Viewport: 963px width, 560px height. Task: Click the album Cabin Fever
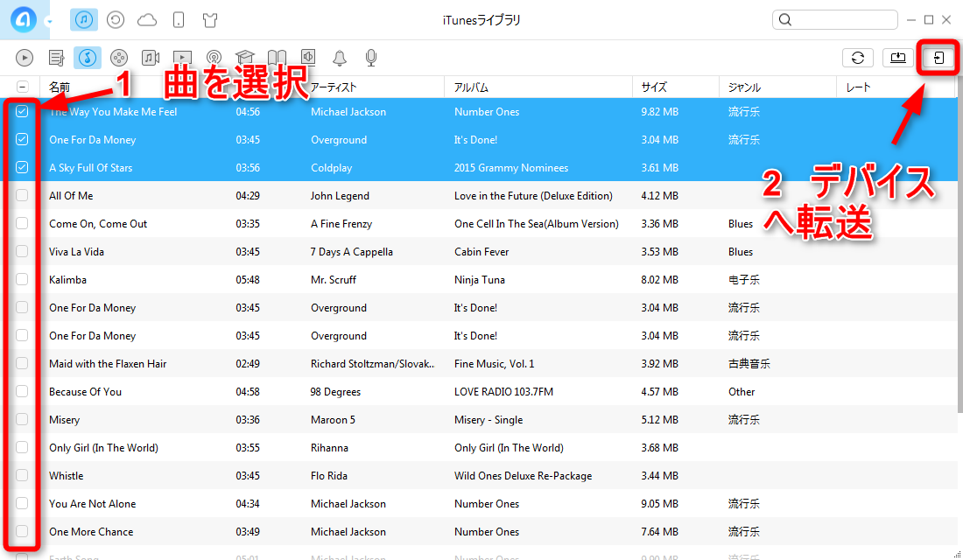coord(481,252)
